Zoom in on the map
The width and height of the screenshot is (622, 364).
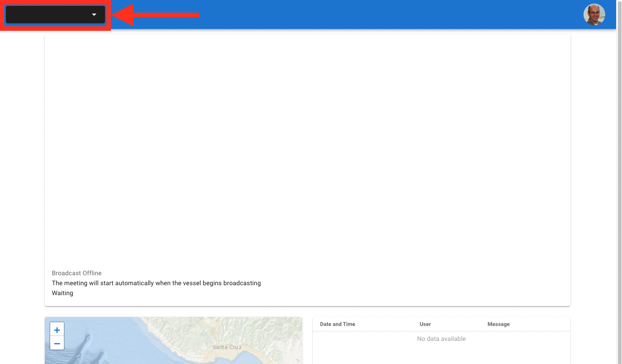tap(57, 330)
